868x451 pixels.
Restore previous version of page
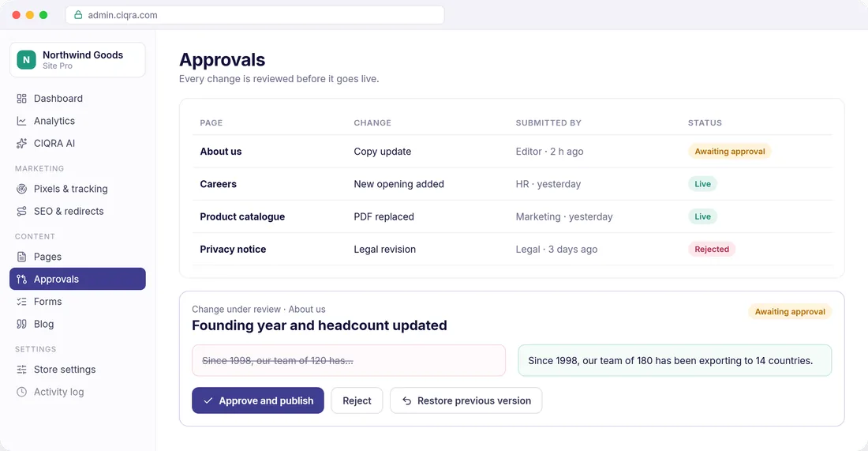[466, 400]
